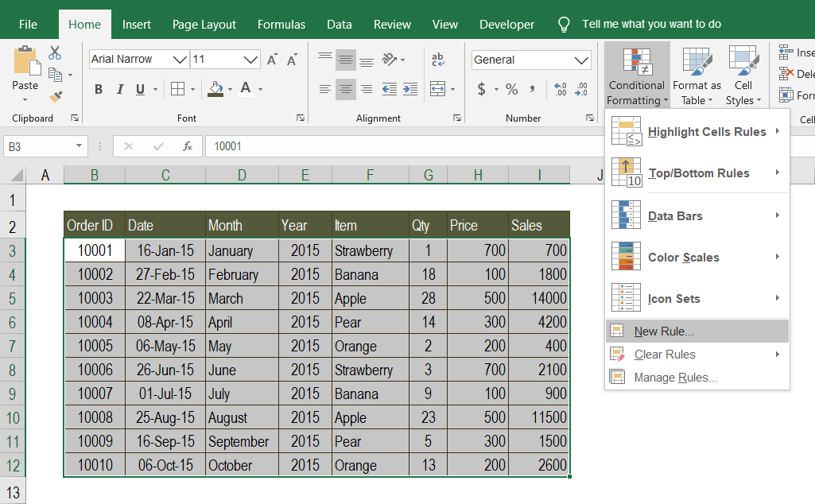
Task: Switch to the Insert tab
Action: pos(137,25)
